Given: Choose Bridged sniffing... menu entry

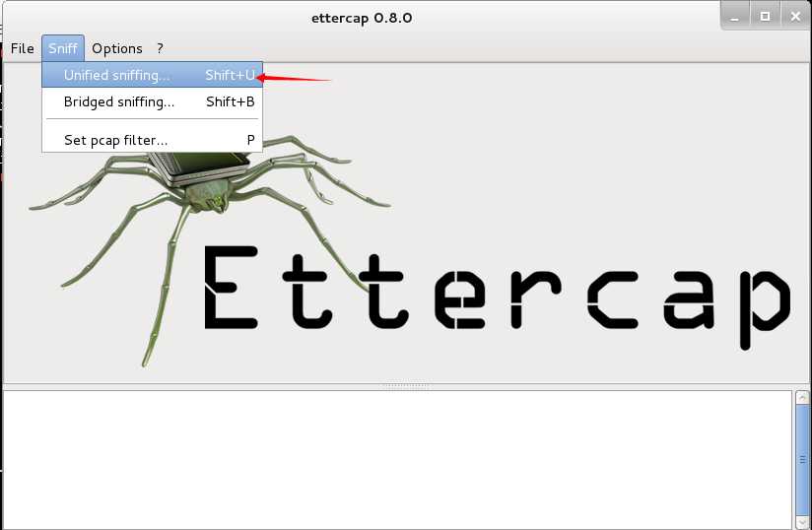Looking at the screenshot, I should pos(152,102).
